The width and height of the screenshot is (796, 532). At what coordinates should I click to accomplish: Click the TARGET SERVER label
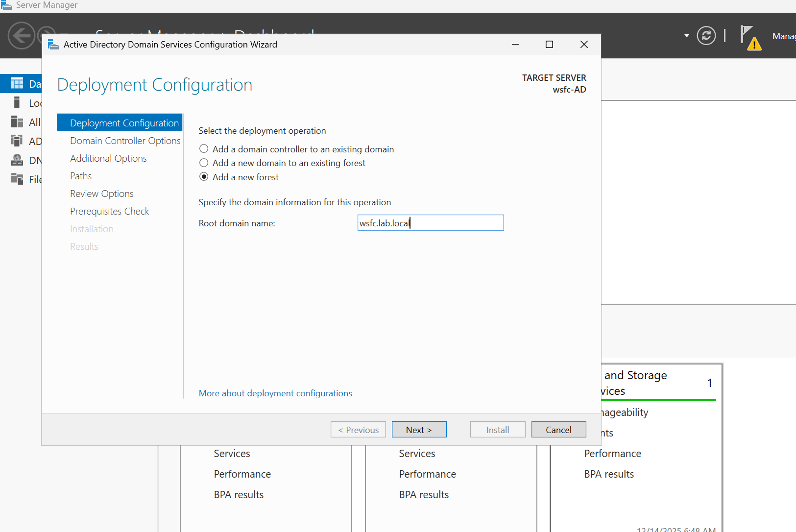pyautogui.click(x=554, y=78)
